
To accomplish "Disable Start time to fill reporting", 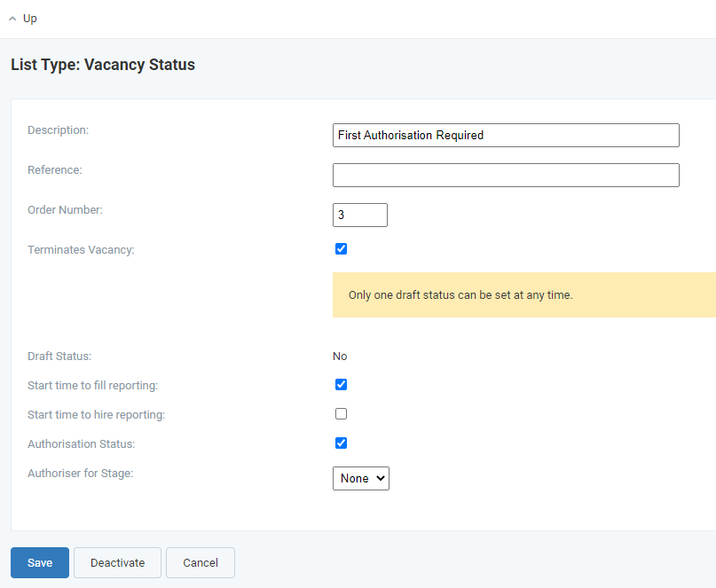I will coord(341,384).
